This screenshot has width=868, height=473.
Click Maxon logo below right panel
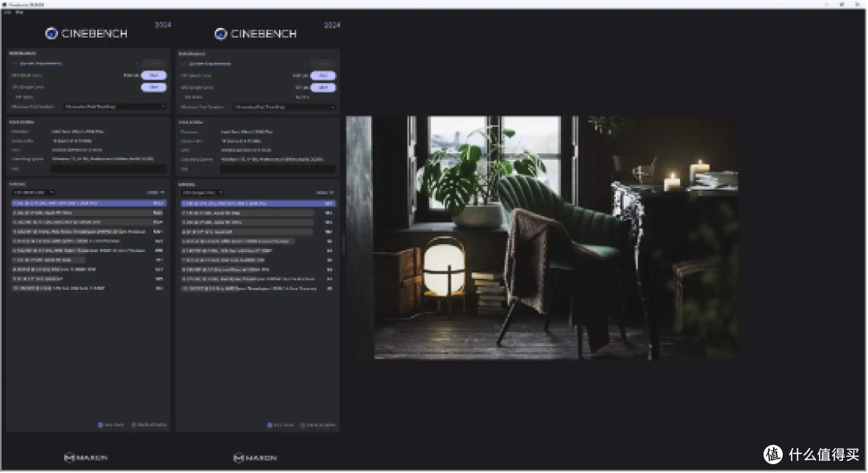coord(256,458)
